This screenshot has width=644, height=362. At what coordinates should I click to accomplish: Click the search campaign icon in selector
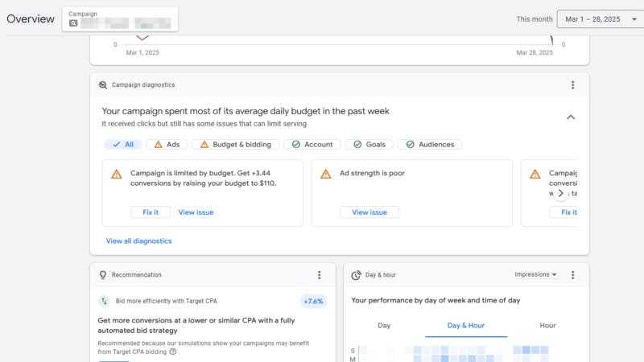pyautogui.click(x=73, y=23)
